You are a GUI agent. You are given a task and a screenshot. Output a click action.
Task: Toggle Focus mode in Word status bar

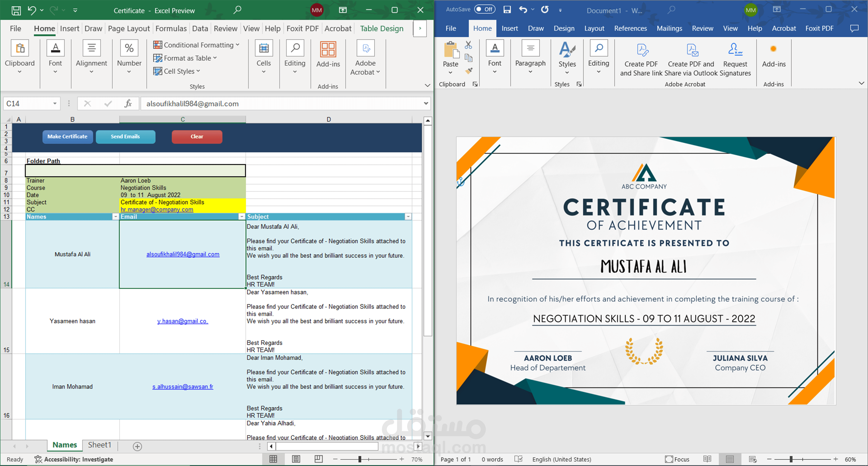pyautogui.click(x=677, y=459)
